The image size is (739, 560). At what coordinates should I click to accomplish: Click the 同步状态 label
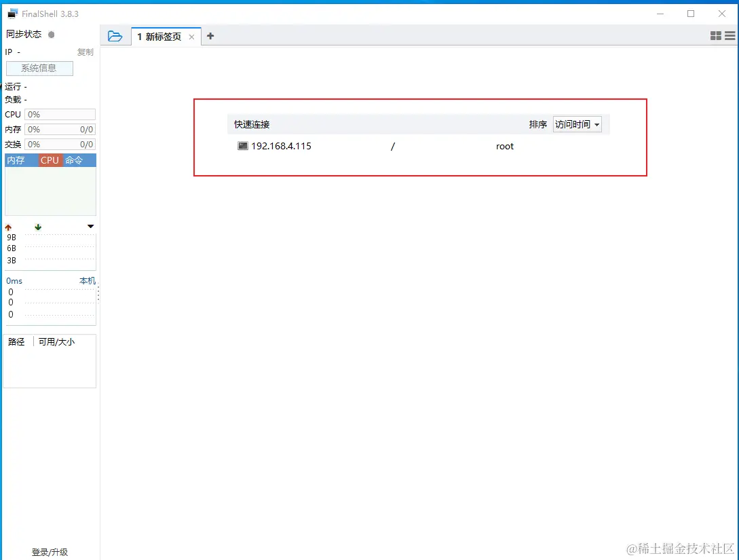[24, 34]
